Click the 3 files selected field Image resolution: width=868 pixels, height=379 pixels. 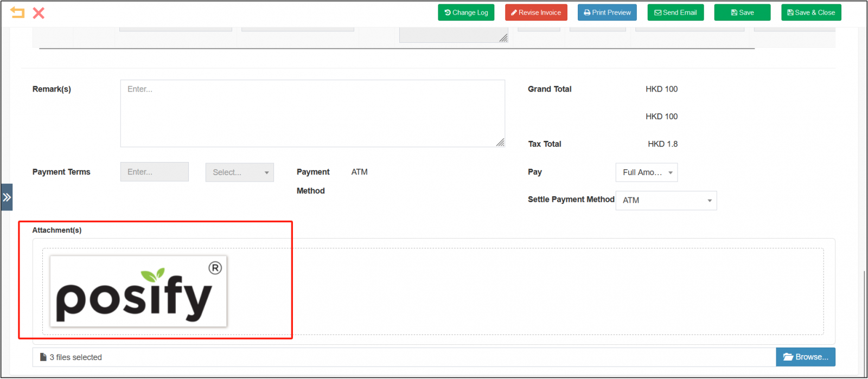point(404,357)
